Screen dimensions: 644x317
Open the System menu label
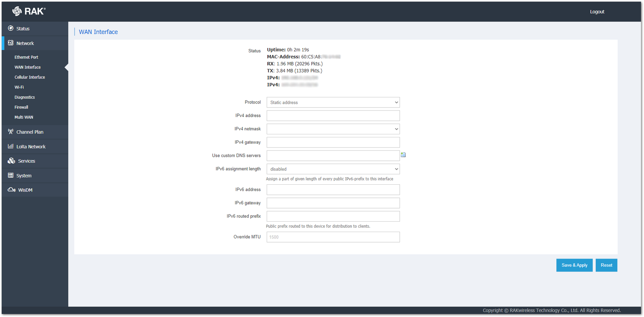24,176
